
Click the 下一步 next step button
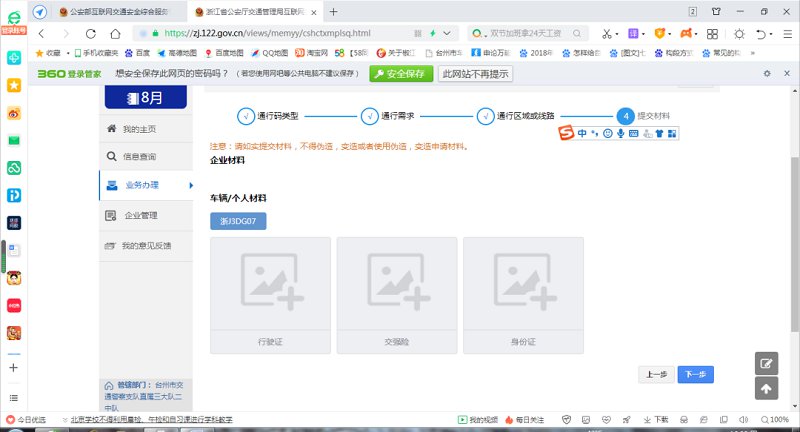[x=695, y=374]
